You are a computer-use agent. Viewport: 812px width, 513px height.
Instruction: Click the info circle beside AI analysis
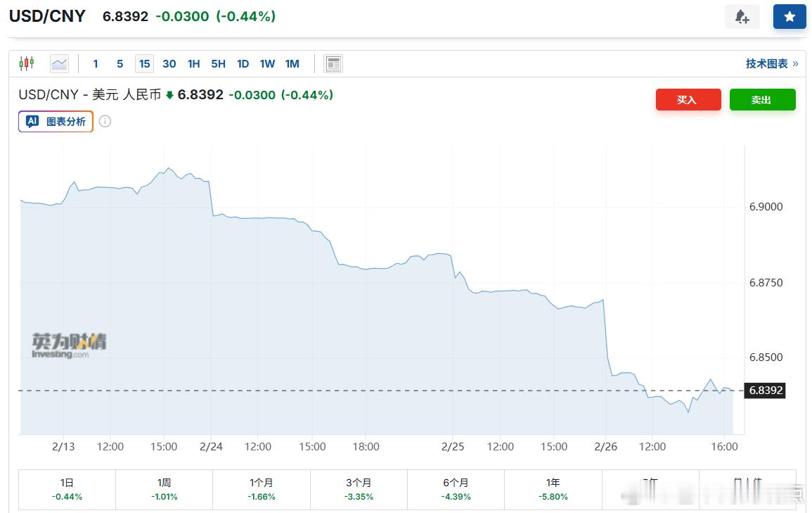click(105, 121)
